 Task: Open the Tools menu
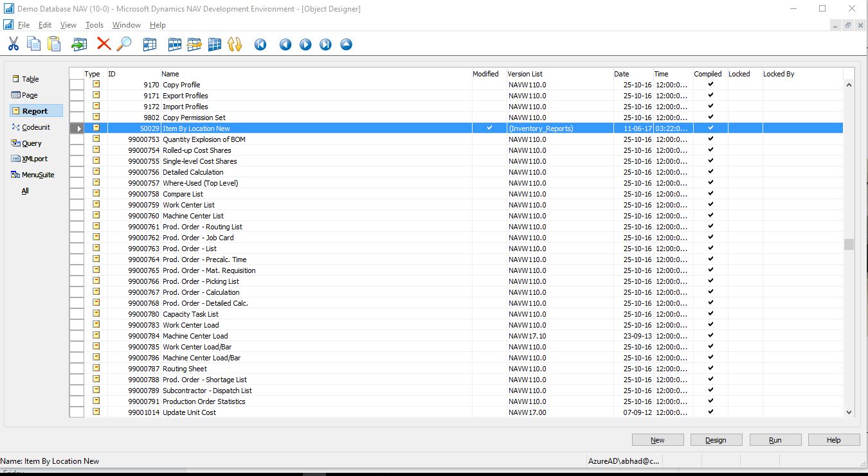coord(94,25)
